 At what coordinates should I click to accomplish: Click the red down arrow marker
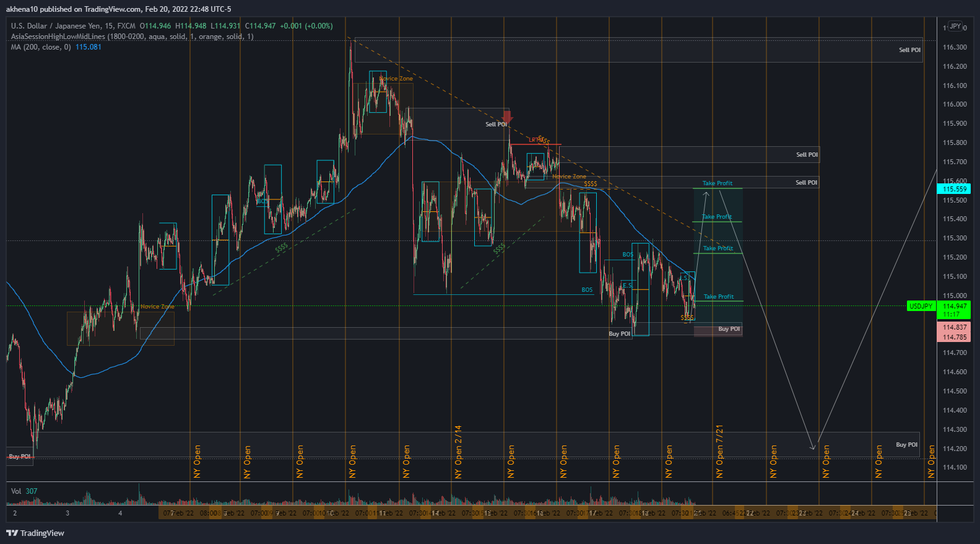507,117
